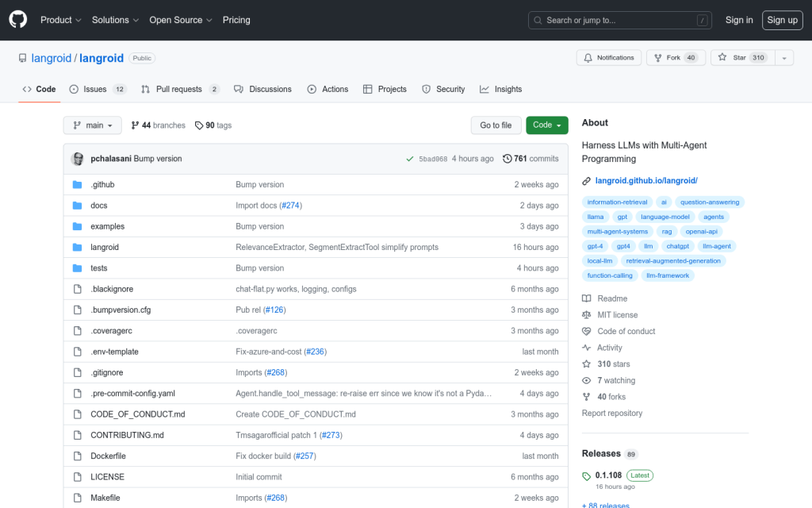Open CONTRIBUTING.md file

(127, 435)
